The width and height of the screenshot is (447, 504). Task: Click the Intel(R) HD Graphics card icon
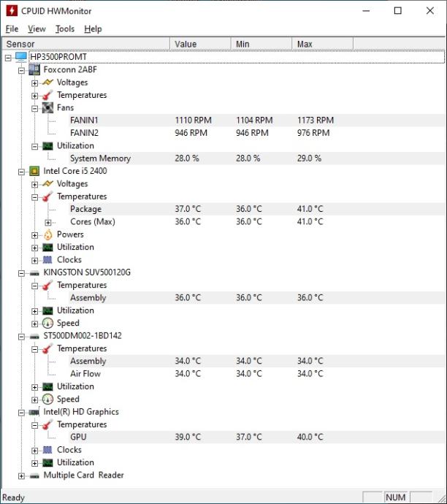pos(34,412)
